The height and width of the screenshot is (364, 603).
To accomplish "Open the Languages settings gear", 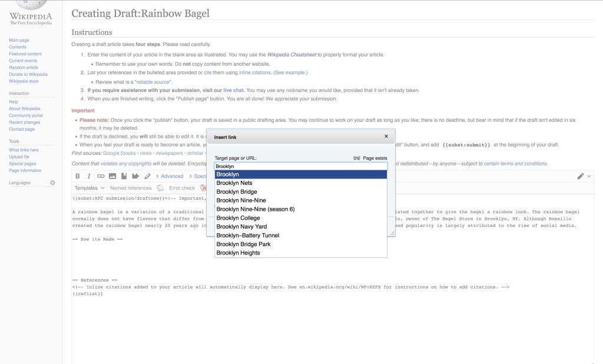I will pyautogui.click(x=52, y=183).
